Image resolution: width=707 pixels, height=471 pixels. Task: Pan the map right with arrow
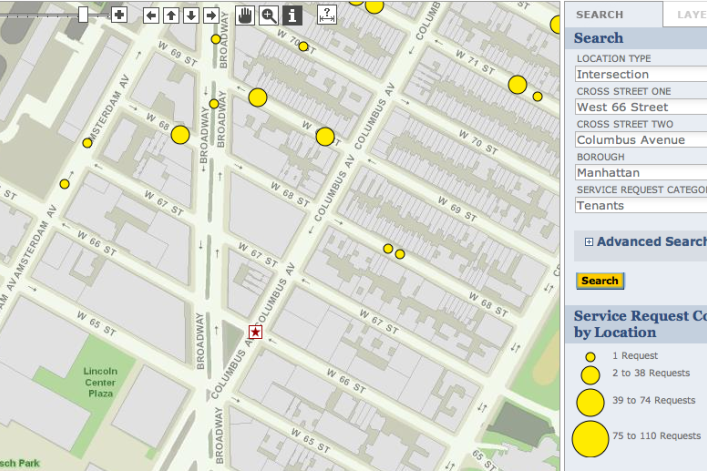211,15
